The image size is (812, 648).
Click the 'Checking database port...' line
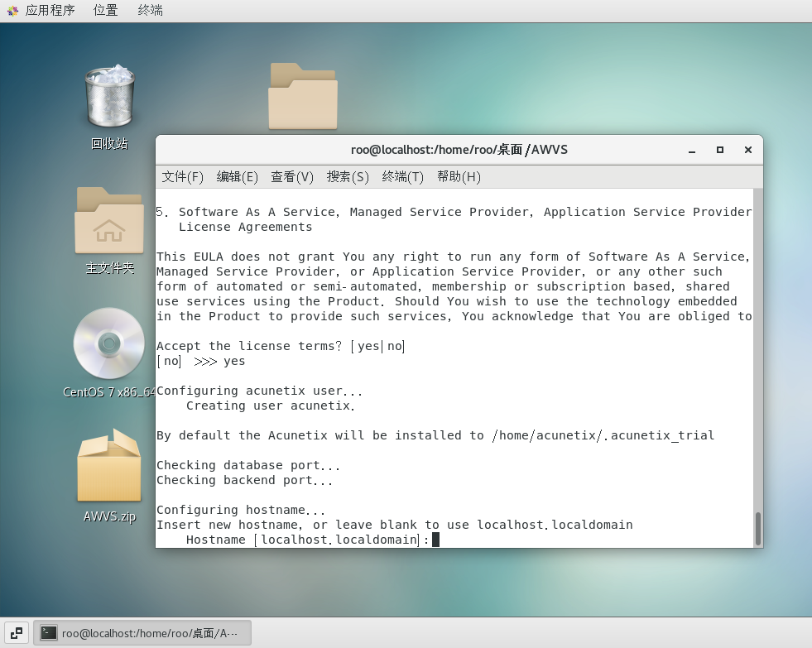tap(248, 465)
